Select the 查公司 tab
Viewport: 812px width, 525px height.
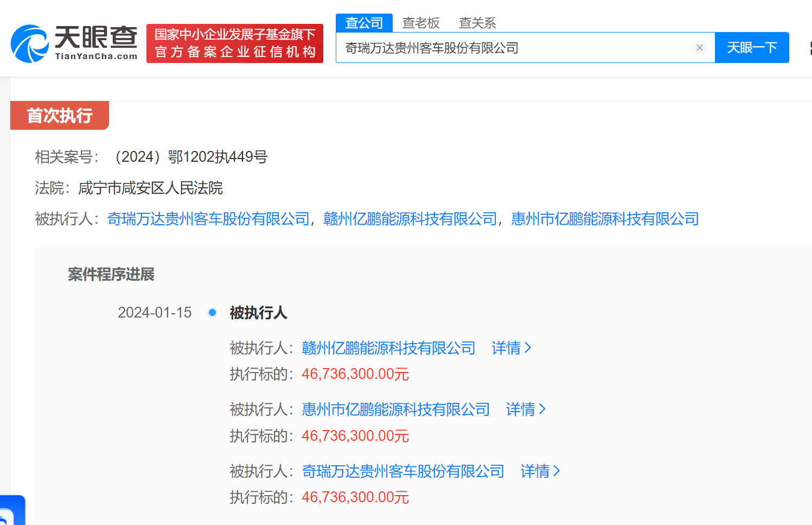[x=364, y=23]
